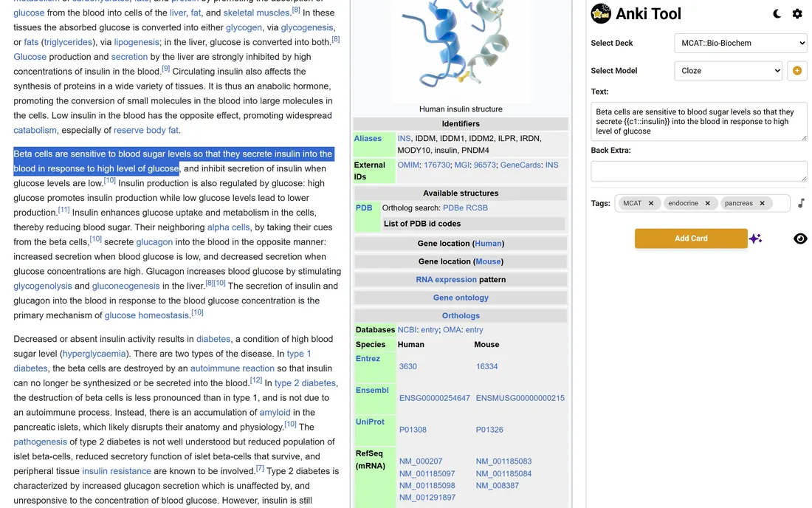Viewport: 812px width, 508px height.
Task: Open RefSeq entry NM_000207
Action: tap(421, 461)
